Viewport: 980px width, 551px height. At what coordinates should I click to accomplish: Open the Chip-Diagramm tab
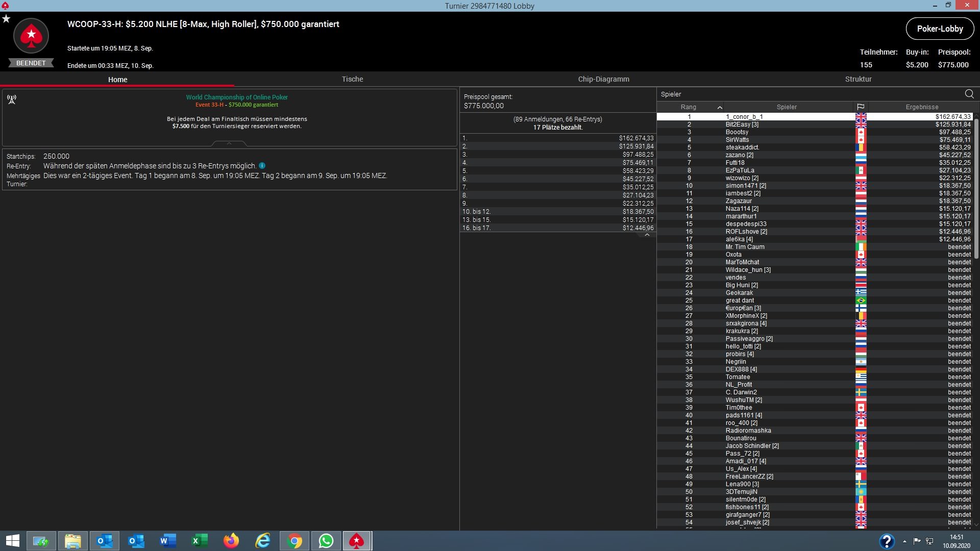click(603, 79)
